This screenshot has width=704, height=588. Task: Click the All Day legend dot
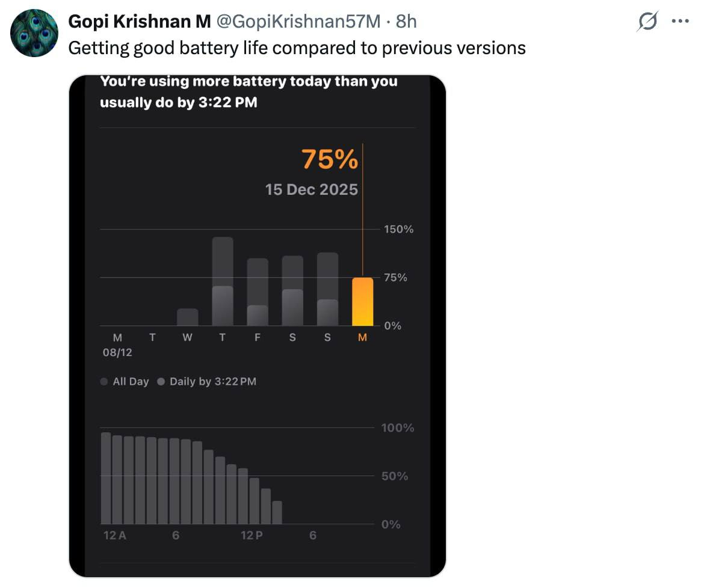104,382
